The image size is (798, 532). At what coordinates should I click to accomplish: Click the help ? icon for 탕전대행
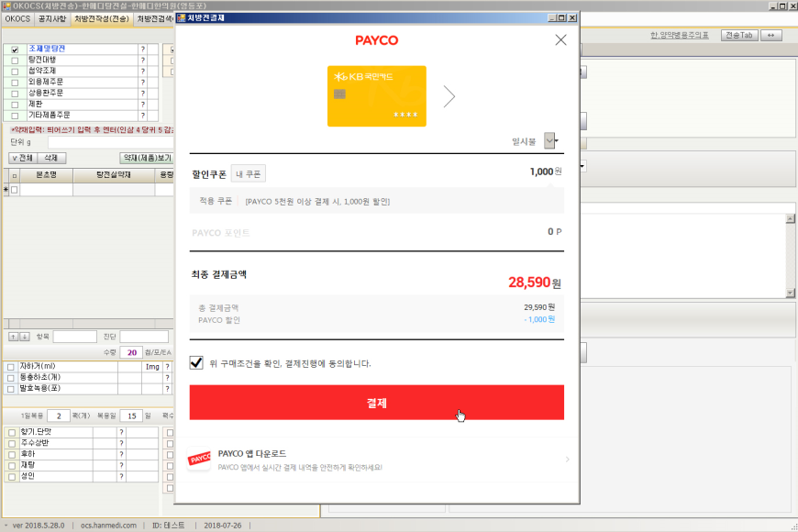point(143,61)
